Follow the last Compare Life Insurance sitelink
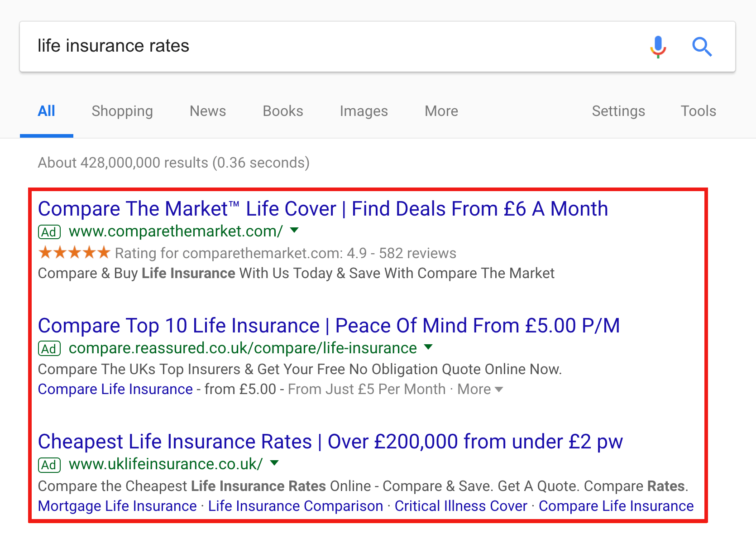Viewport: 756px width, 539px height. point(616,506)
